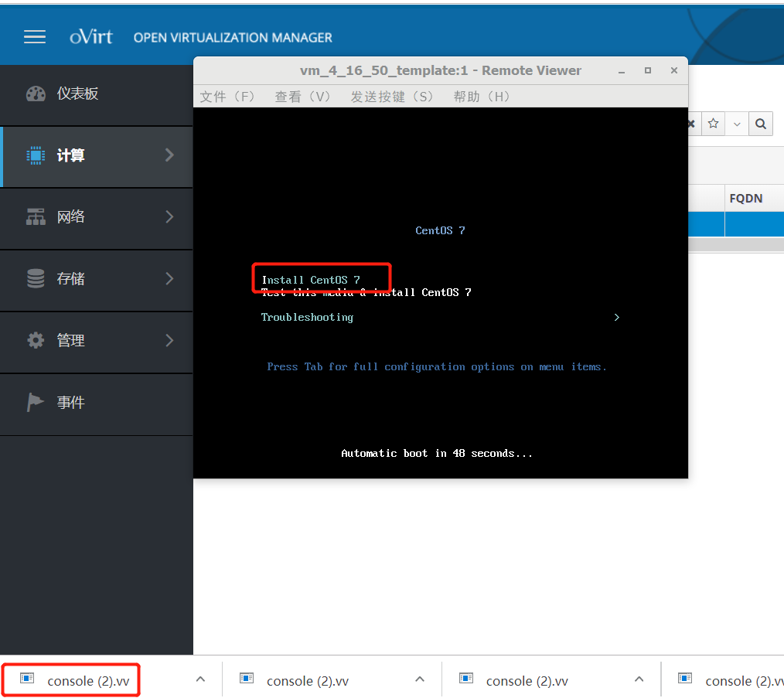Expand the 存储 submenu chevron

tap(170, 279)
